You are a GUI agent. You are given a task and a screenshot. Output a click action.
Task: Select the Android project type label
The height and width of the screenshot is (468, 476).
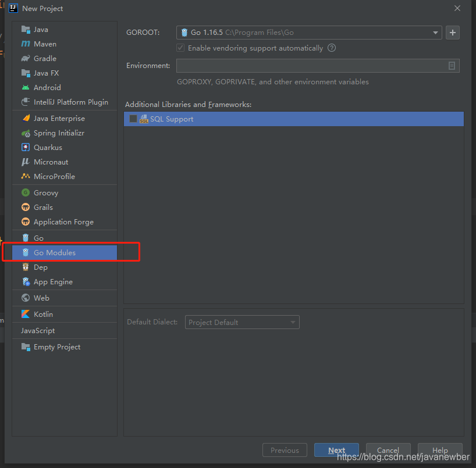point(47,88)
